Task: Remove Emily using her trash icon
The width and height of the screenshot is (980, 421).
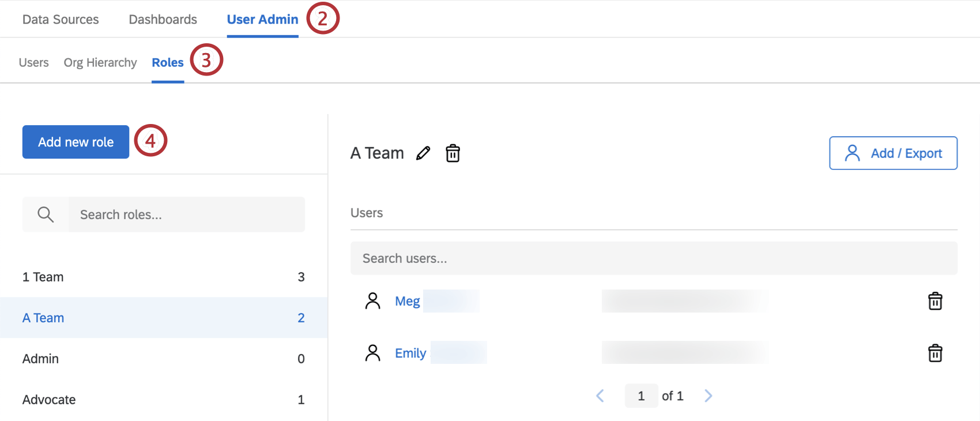Action: pyautogui.click(x=935, y=353)
